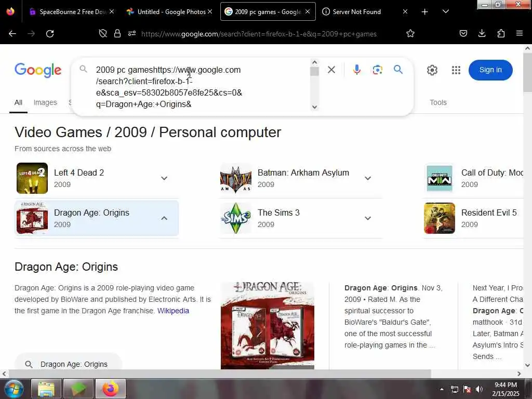Click the address bar URL field
532x399 pixels.
click(259, 34)
